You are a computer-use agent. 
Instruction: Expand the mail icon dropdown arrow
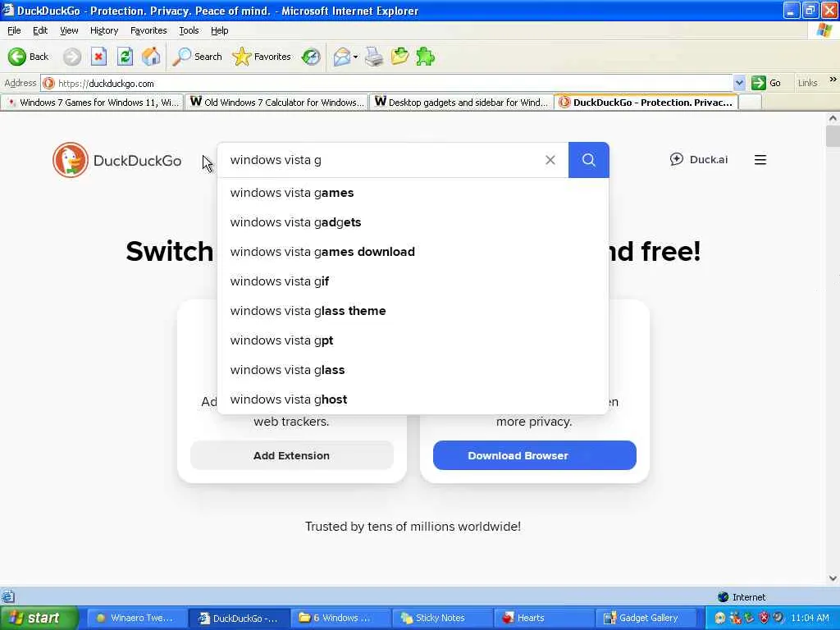click(355, 57)
